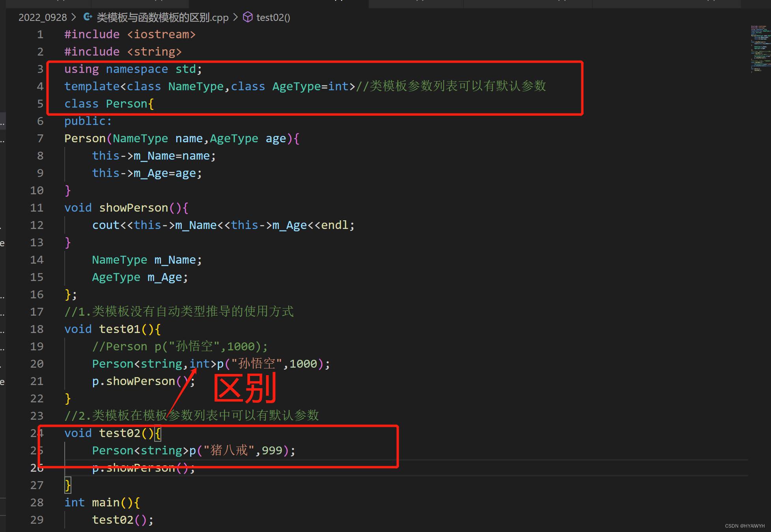Open the test02() symbol breadcrumb
Image resolution: width=771 pixels, height=532 pixels.
[273, 17]
